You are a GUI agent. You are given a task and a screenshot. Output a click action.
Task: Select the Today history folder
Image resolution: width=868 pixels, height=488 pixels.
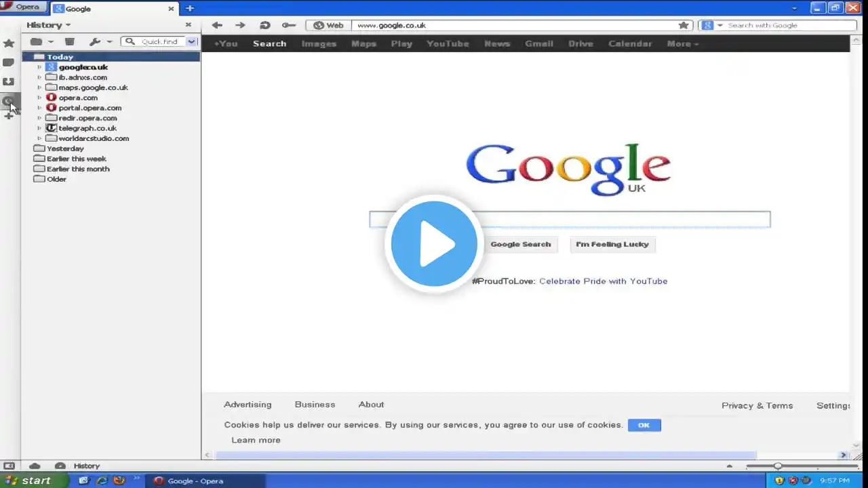[x=111, y=57]
